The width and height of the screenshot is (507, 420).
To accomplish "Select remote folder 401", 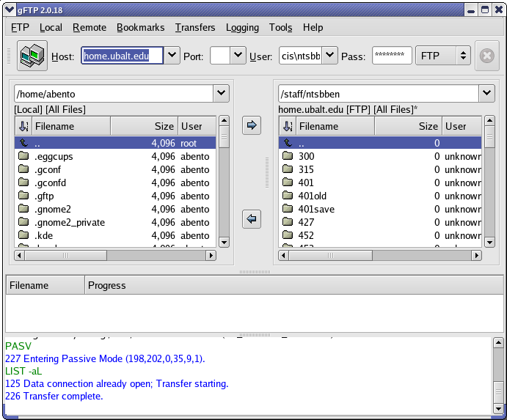I will [x=380, y=183].
